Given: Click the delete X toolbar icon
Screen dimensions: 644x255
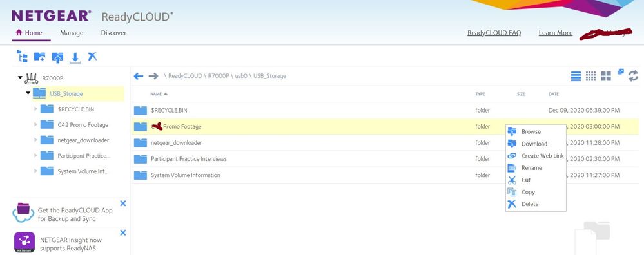Looking at the screenshot, I should [x=92, y=56].
